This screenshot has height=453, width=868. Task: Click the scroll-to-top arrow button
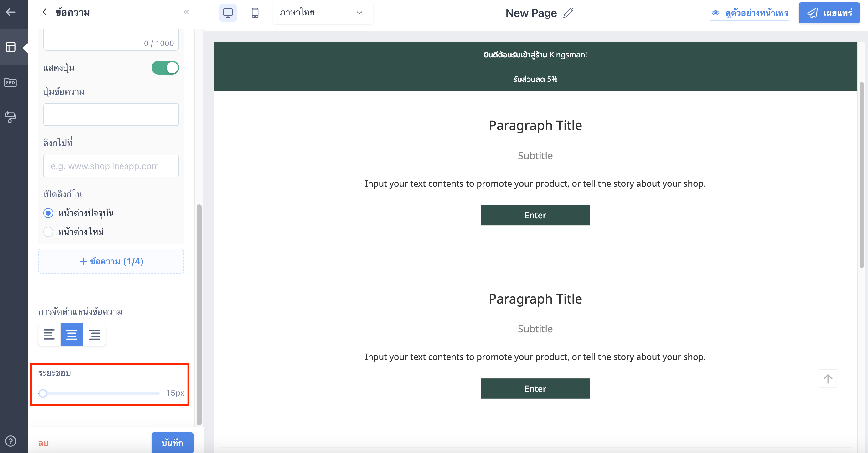828,378
